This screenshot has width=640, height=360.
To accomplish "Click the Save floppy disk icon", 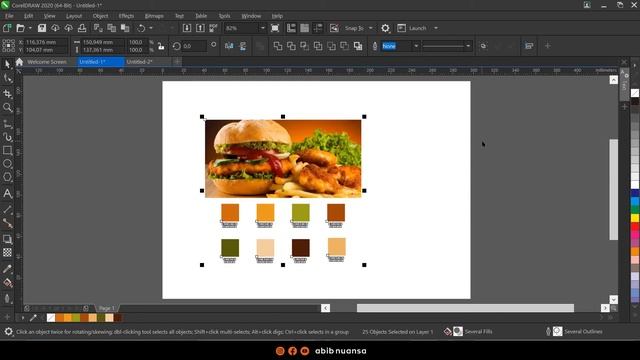I will click(x=42, y=28).
